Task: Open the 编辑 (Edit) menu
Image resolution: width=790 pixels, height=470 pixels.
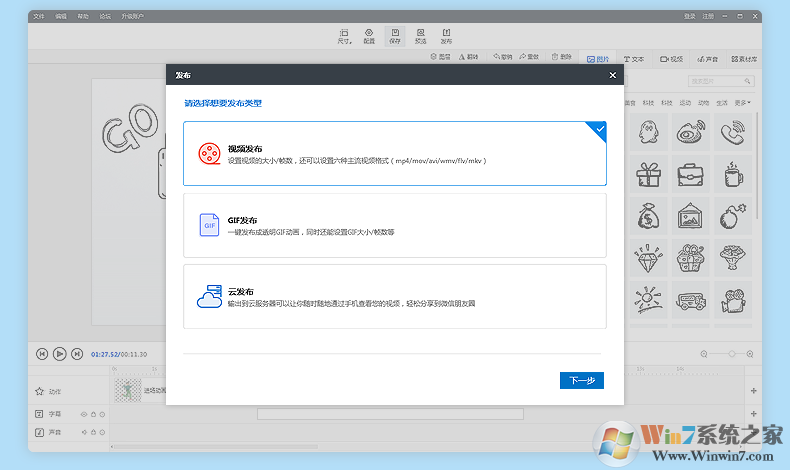Action: click(61, 16)
